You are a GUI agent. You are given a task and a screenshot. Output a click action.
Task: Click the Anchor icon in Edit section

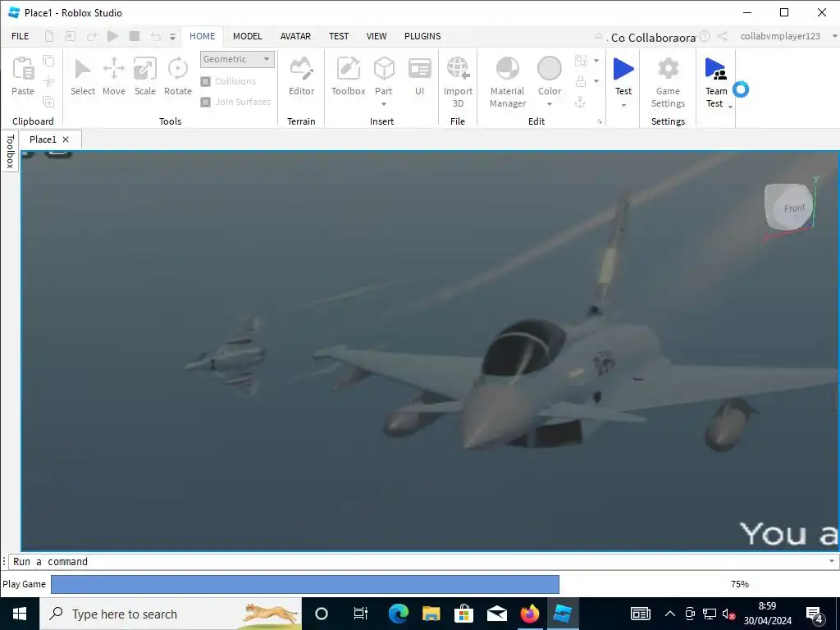(x=580, y=102)
